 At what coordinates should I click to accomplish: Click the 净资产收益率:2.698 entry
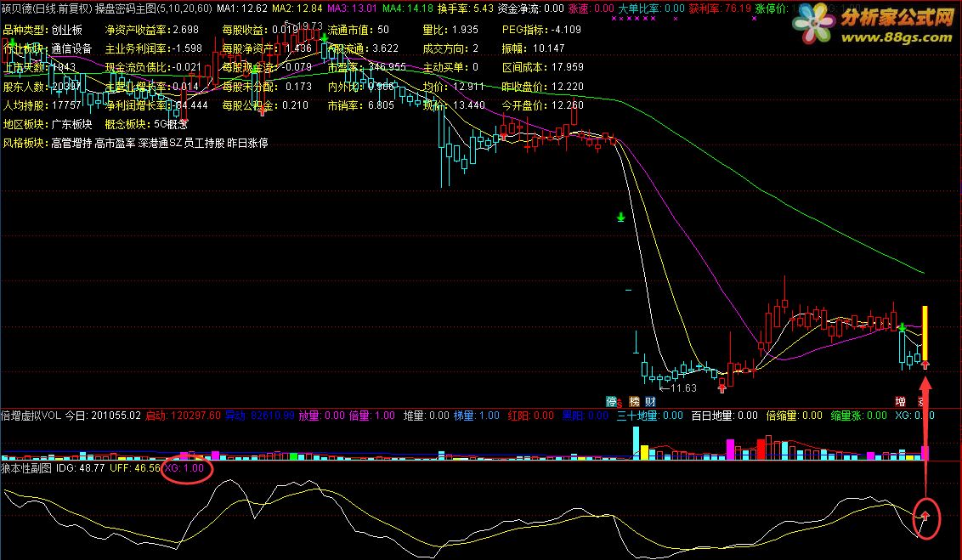point(151,30)
